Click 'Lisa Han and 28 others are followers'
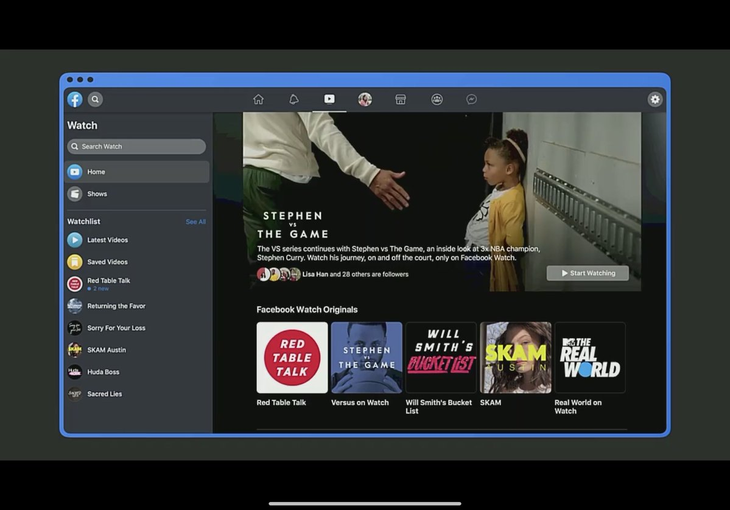Image resolution: width=730 pixels, height=510 pixels. [355, 274]
